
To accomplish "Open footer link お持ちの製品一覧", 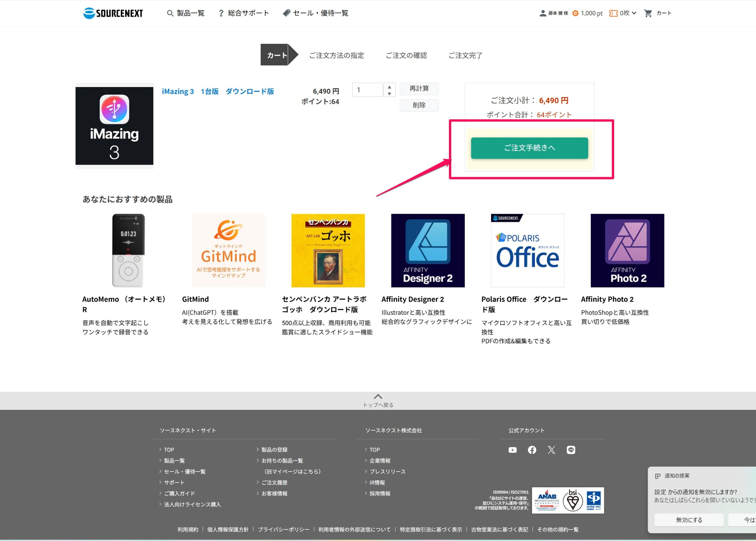I will (282, 461).
